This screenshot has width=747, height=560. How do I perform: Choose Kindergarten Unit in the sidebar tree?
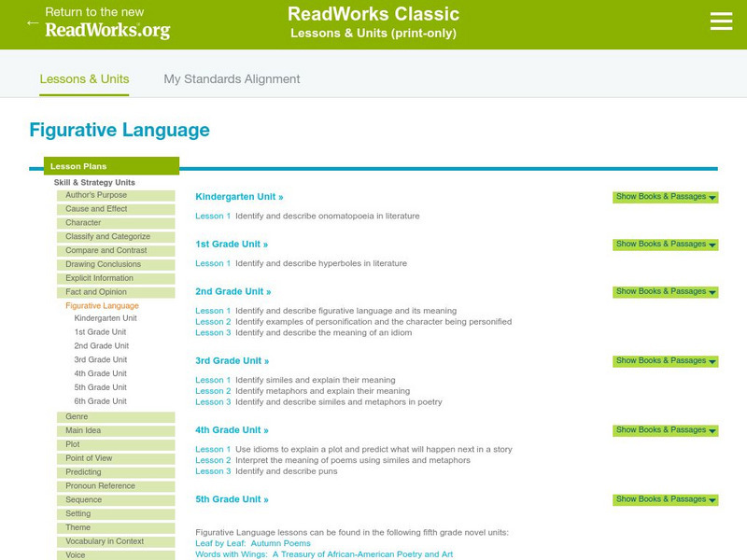tap(106, 318)
